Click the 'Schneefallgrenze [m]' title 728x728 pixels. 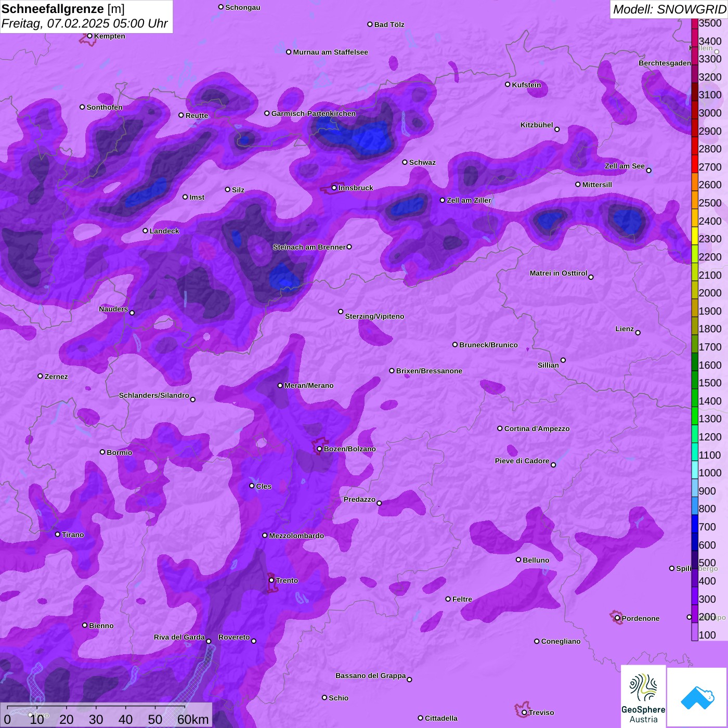point(63,9)
